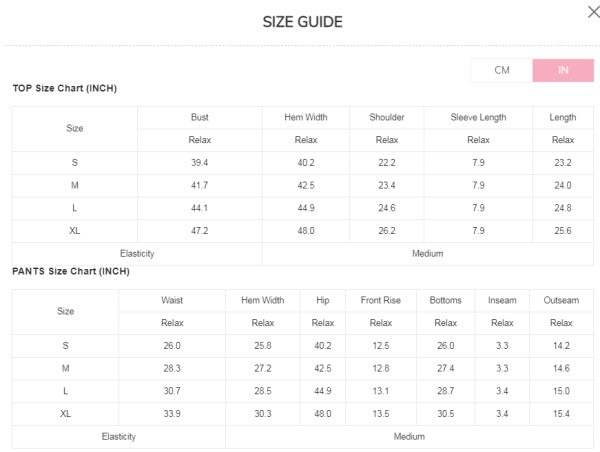The height and width of the screenshot is (452, 600).
Task: Click bust value 39.4
Action: (199, 162)
